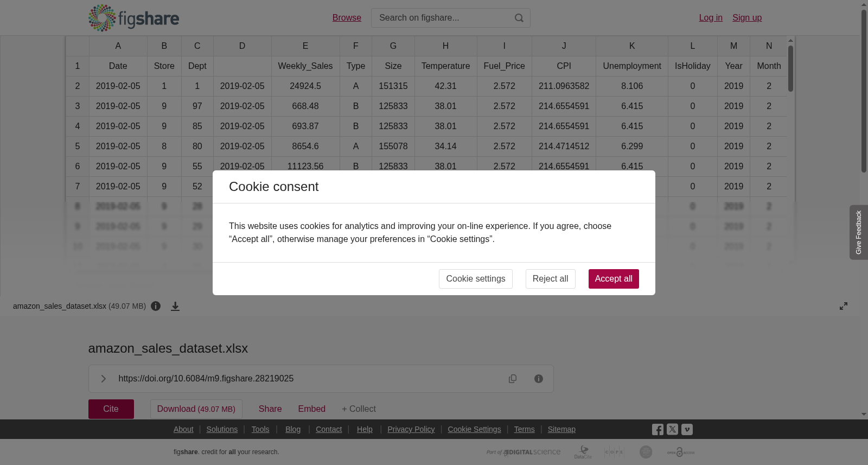This screenshot has width=868, height=465.
Task: Open Terms footer link
Action: coord(524,429)
